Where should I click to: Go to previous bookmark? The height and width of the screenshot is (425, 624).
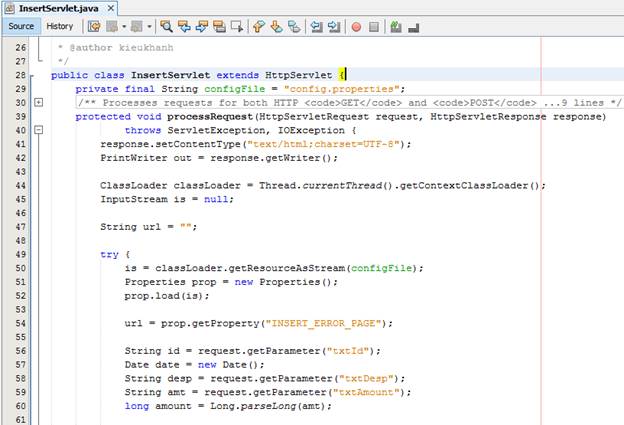coord(259,27)
